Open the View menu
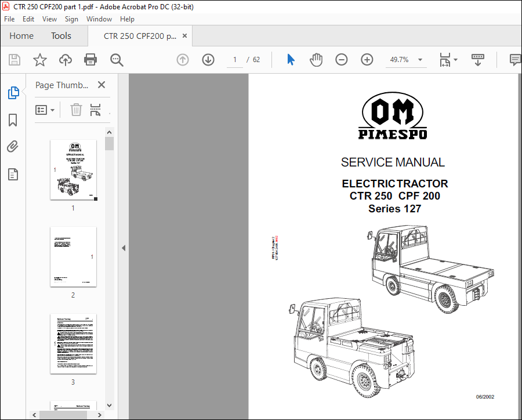This screenshot has width=522, height=420. pos(49,19)
